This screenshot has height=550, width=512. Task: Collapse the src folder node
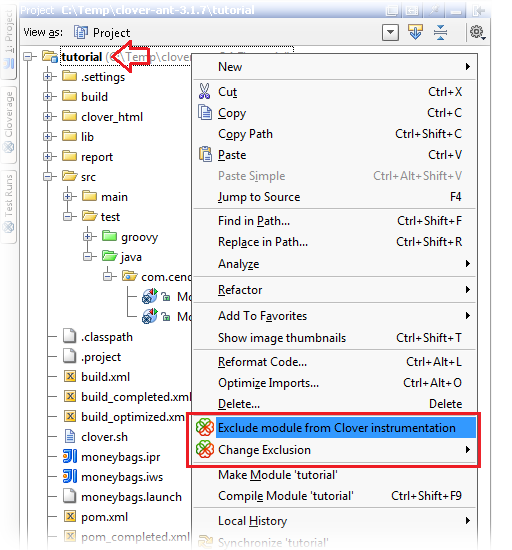point(48,176)
